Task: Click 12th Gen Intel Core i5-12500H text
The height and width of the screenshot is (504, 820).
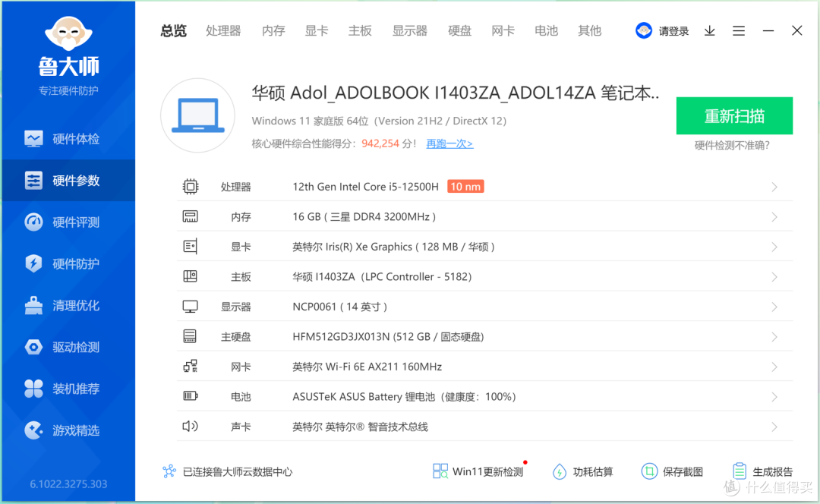Action: coord(365,187)
